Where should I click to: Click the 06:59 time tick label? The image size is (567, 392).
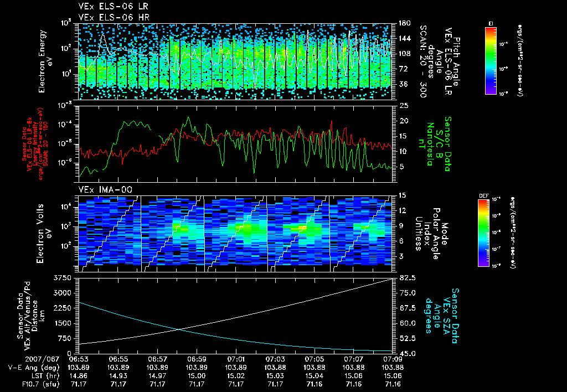click(197, 359)
